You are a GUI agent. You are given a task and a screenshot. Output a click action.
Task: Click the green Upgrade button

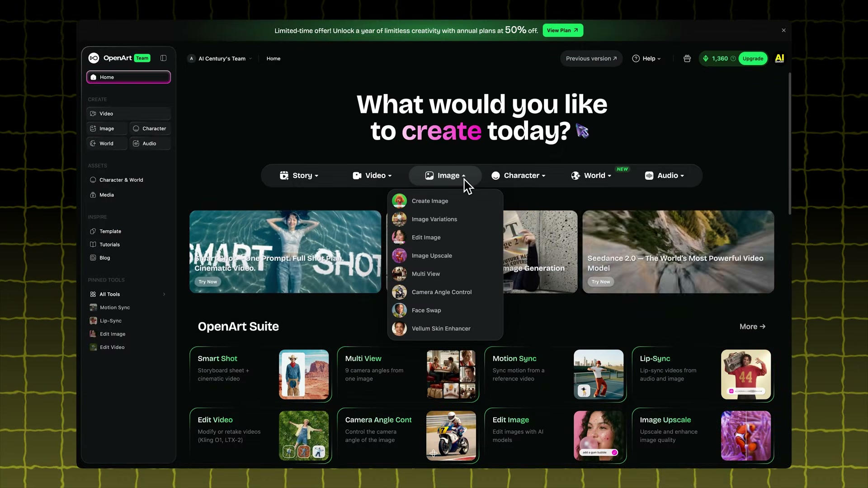point(753,58)
